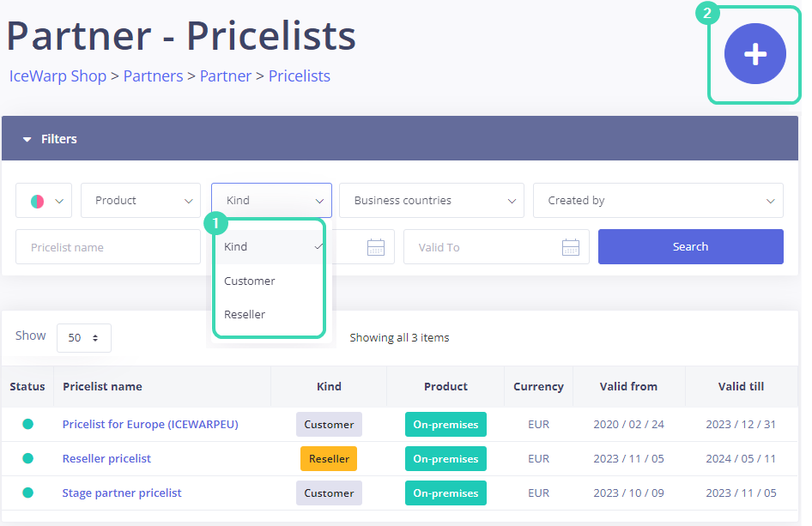Open Pricelist for Europe (ICEWARPEU) link
Screen dimensions: 812x526
[x=150, y=424]
